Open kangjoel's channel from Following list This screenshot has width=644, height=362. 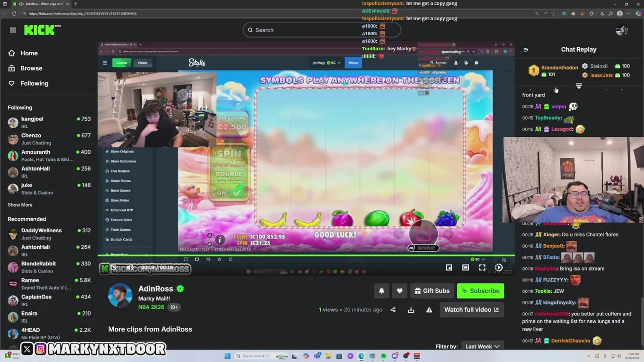pos(48,122)
